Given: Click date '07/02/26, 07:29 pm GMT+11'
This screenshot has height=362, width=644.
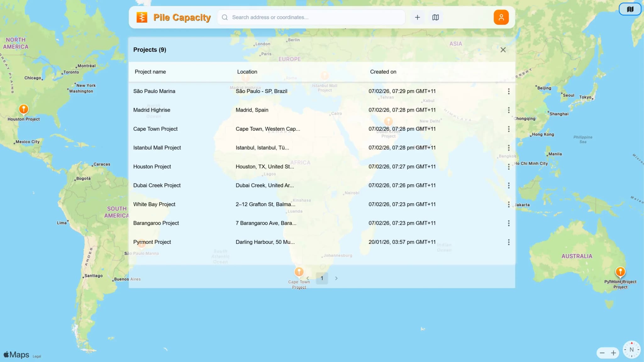Looking at the screenshot, I should [402, 91].
